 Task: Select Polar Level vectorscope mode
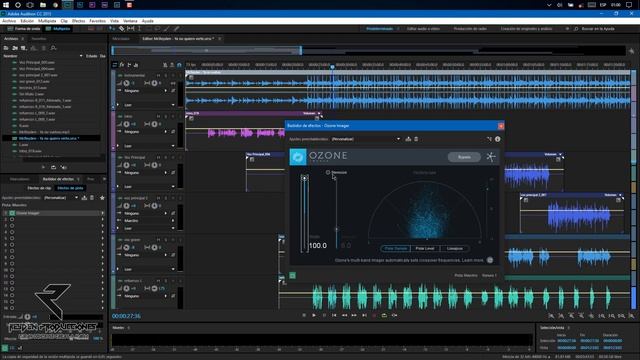point(425,248)
